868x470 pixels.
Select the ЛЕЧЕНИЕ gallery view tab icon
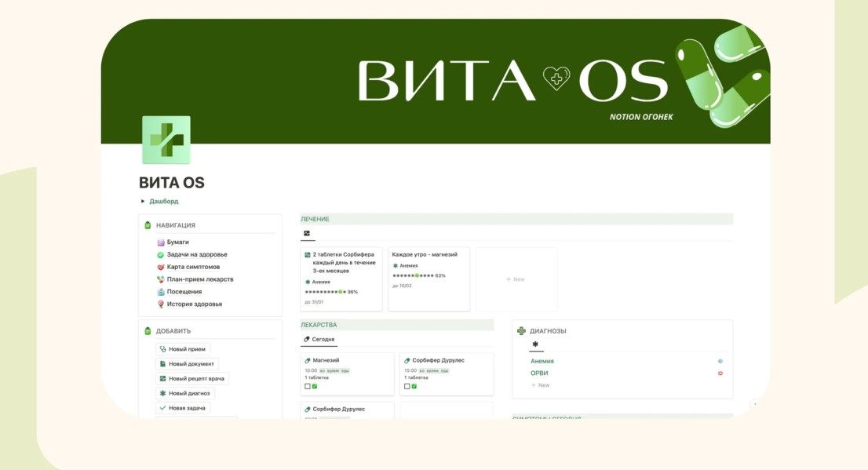click(307, 234)
